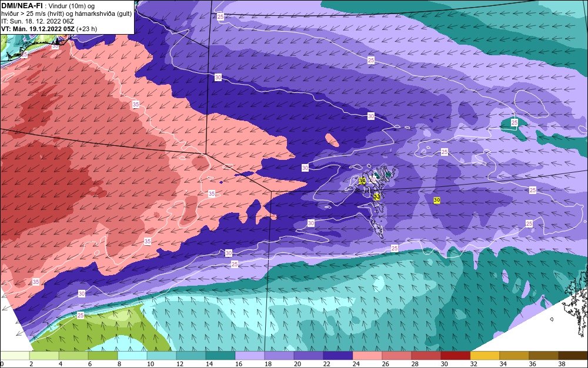The height and width of the screenshot is (368, 588).
Task: Click the '20' legend scale number
Action: pos(298,364)
